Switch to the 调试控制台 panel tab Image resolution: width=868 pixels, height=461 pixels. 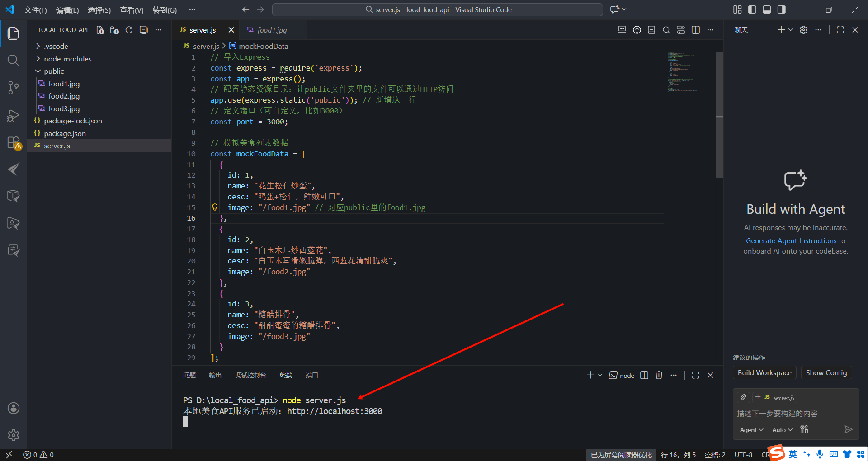coord(250,375)
